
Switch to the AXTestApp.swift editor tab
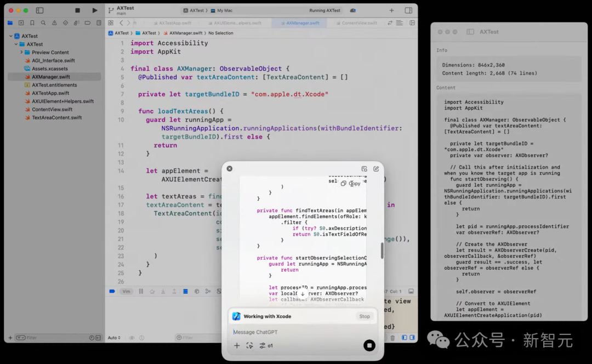point(172,23)
